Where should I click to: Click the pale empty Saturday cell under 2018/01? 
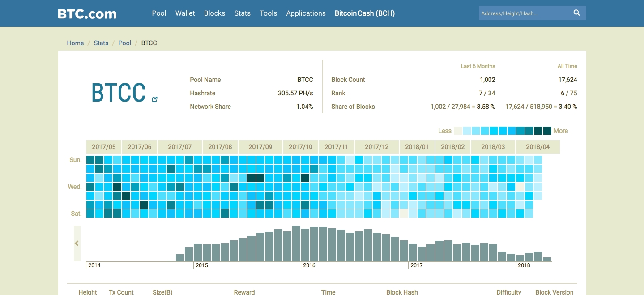404,214
